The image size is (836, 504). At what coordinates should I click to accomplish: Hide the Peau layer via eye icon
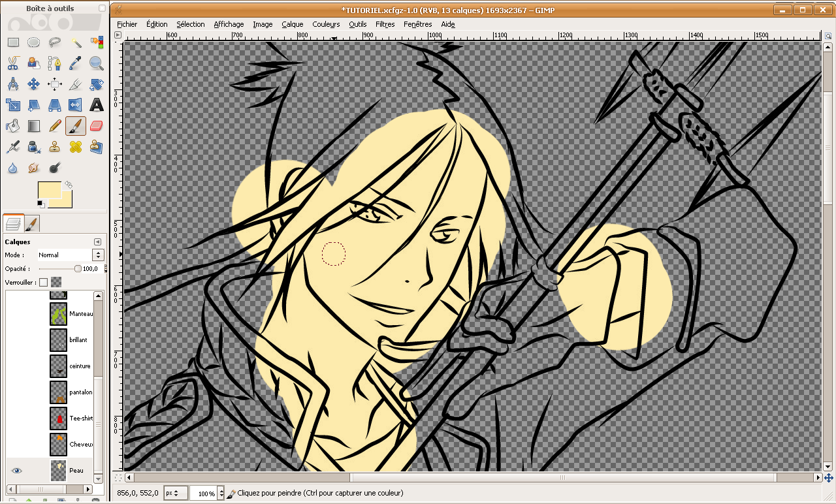tap(17, 471)
